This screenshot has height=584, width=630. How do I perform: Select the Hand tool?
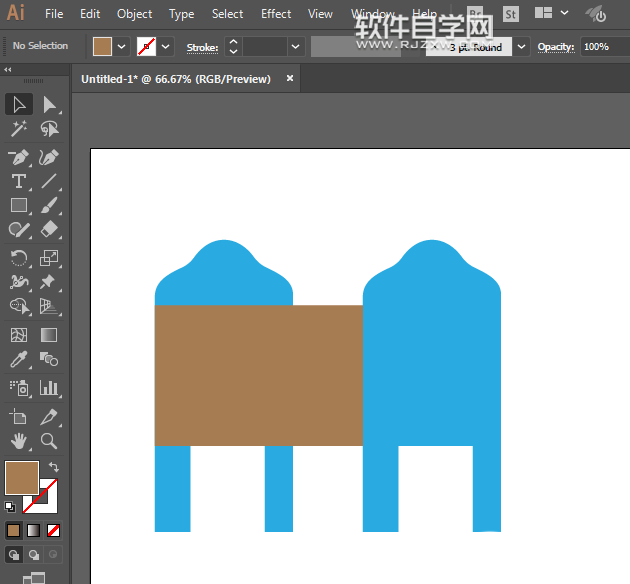tap(19, 441)
